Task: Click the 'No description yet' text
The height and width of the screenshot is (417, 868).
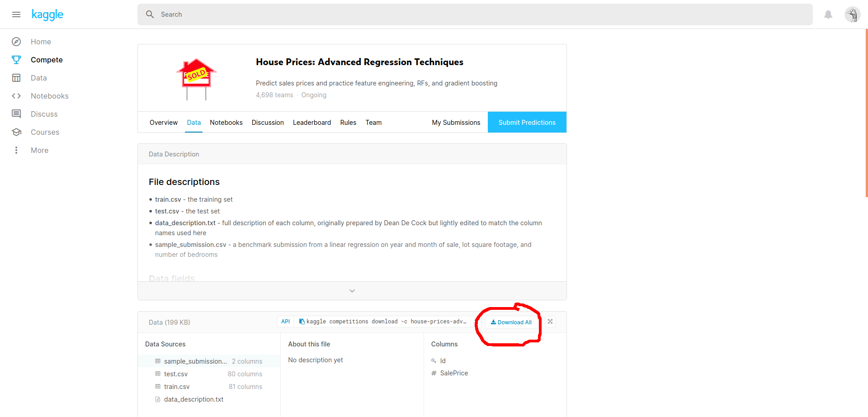Action: pyautogui.click(x=316, y=360)
